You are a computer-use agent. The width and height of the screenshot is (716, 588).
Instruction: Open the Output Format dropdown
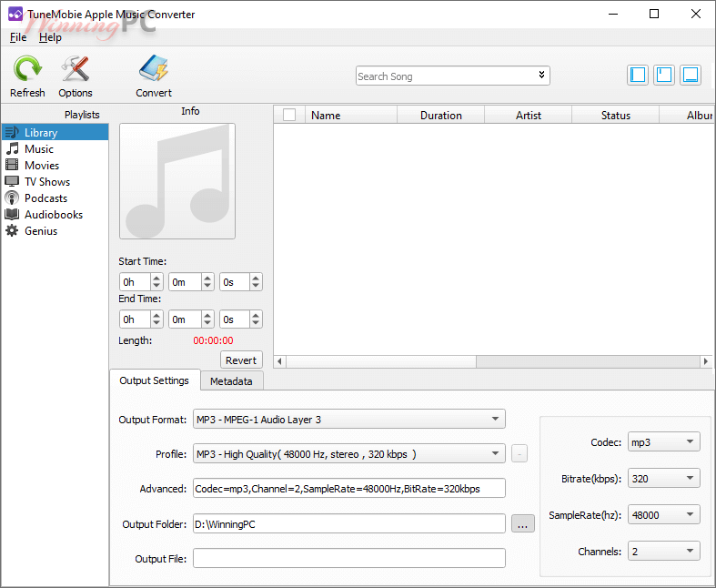click(x=348, y=419)
